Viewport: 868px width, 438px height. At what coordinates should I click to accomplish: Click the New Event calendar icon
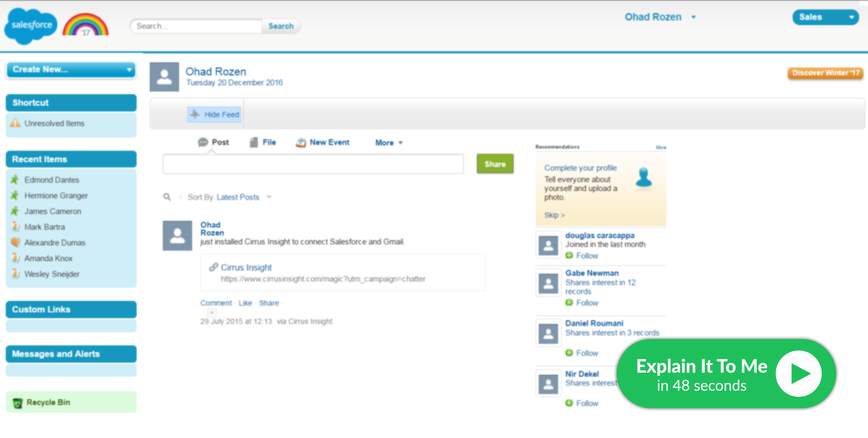tap(301, 142)
